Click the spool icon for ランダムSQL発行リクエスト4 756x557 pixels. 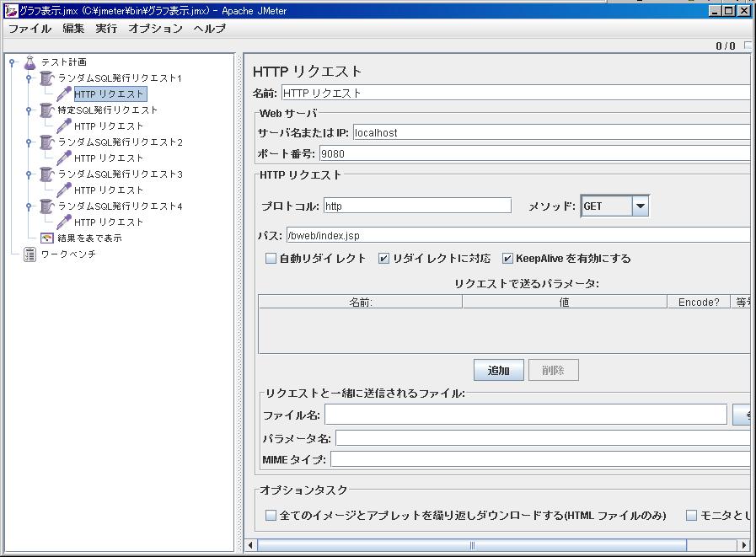(46, 206)
